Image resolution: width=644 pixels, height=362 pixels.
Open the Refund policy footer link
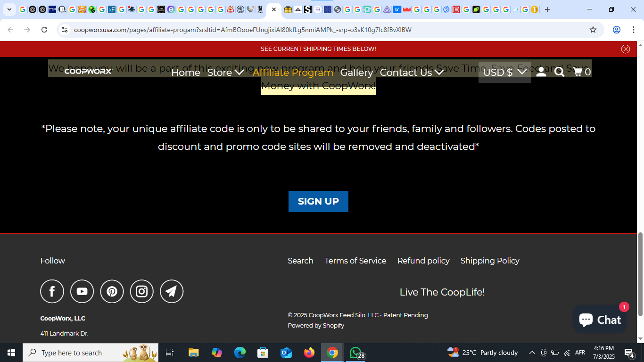click(x=423, y=261)
